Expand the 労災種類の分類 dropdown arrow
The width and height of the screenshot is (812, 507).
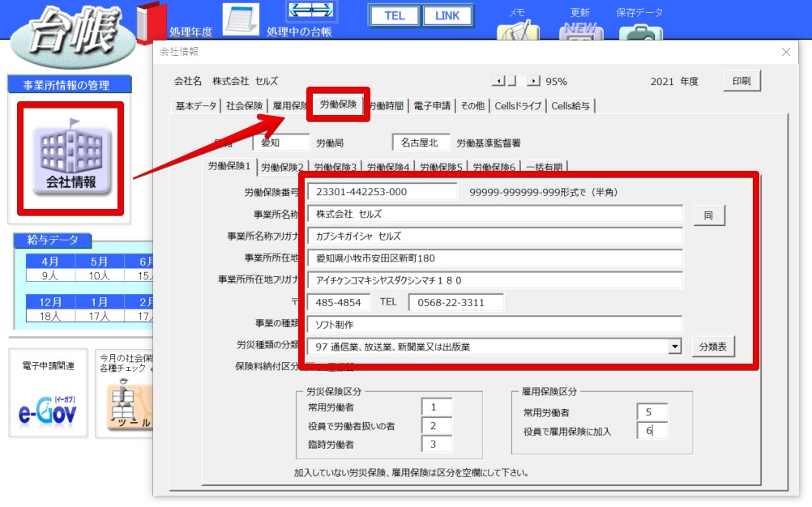[675, 346]
